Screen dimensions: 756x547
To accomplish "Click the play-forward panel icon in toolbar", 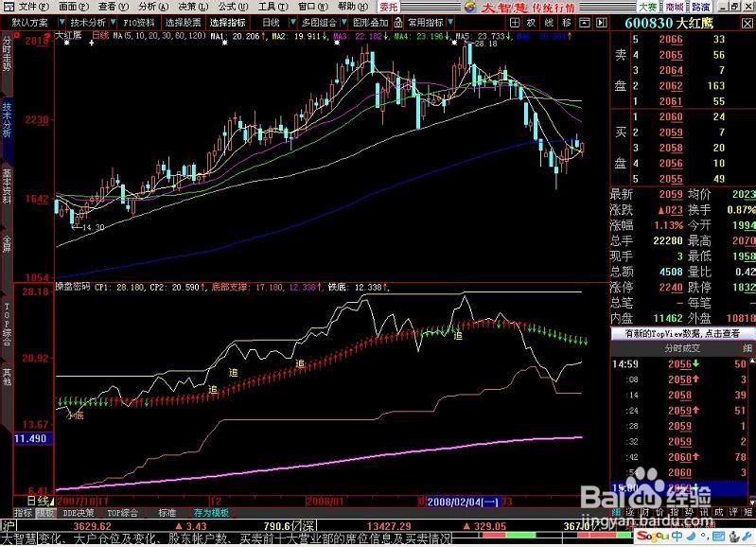I will [x=601, y=23].
